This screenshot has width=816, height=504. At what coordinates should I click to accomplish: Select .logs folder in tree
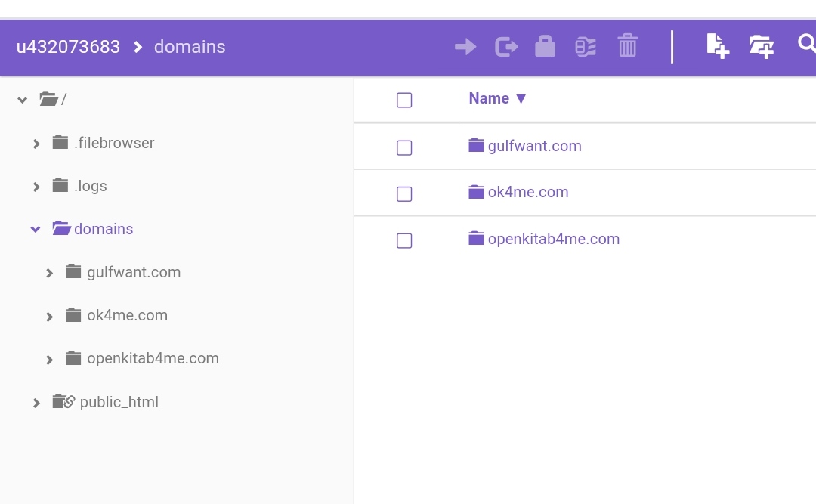coord(90,186)
